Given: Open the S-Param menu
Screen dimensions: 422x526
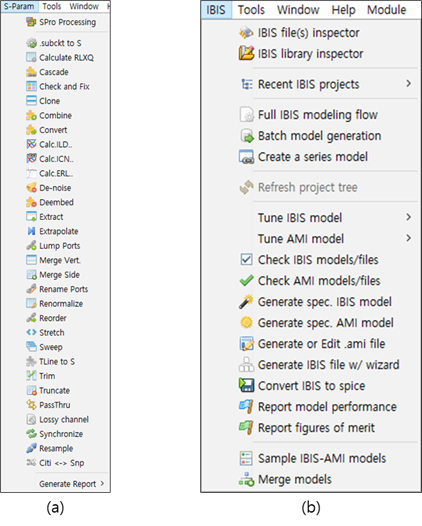Looking at the screenshot, I should point(19,6).
